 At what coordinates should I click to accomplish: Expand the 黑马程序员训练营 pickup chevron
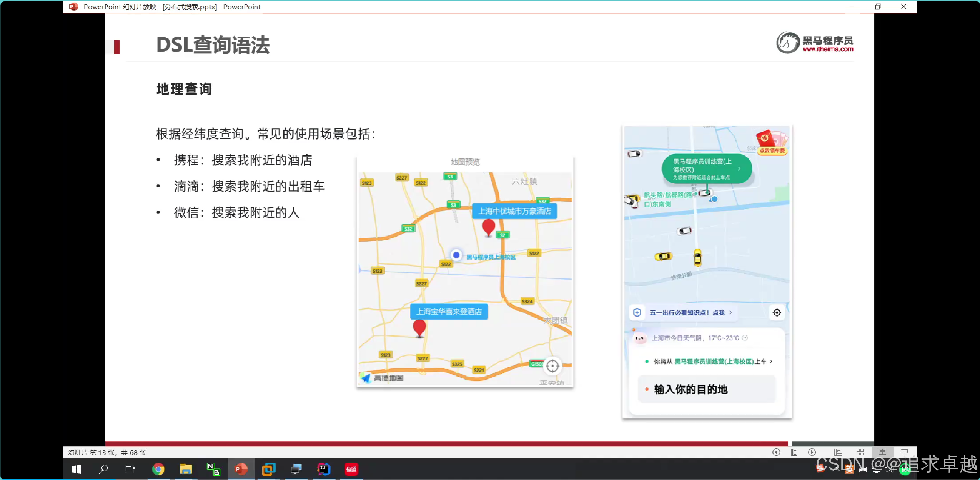coord(739,168)
